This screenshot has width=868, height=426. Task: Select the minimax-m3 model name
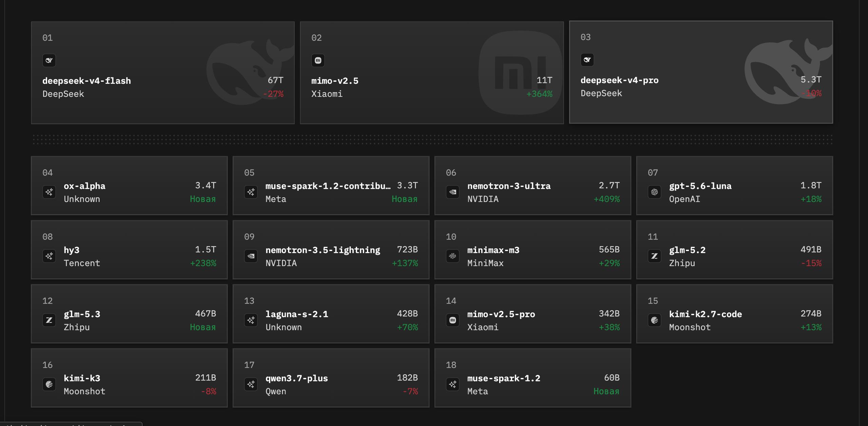click(x=493, y=250)
